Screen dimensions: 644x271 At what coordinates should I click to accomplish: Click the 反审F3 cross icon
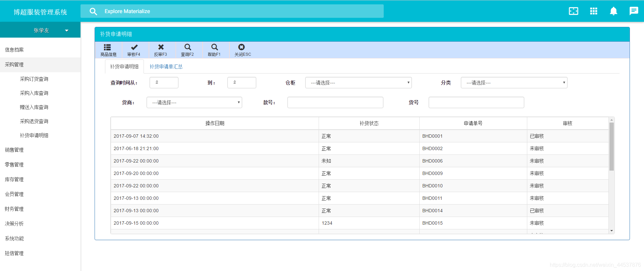161,47
